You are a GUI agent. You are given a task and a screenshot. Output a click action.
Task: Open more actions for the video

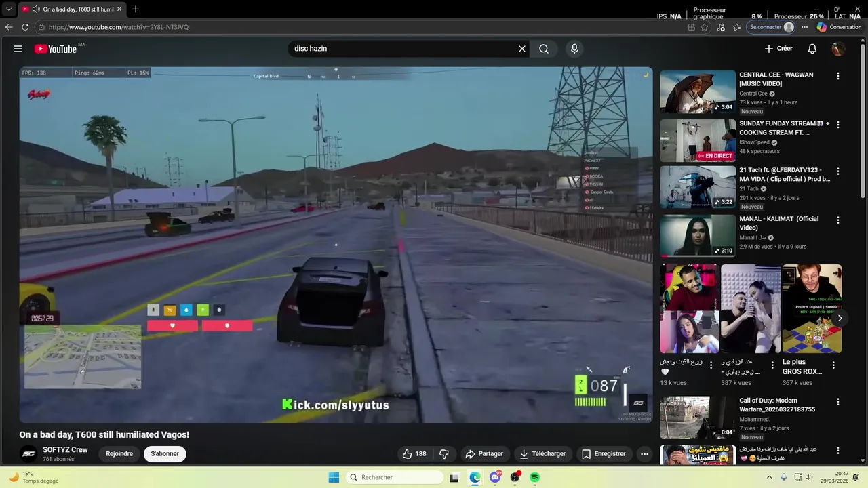point(645,454)
